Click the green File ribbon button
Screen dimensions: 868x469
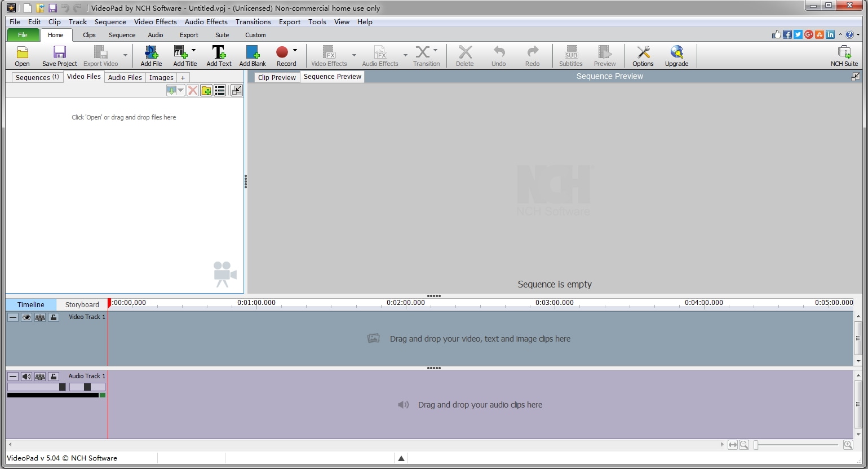pyautogui.click(x=23, y=35)
